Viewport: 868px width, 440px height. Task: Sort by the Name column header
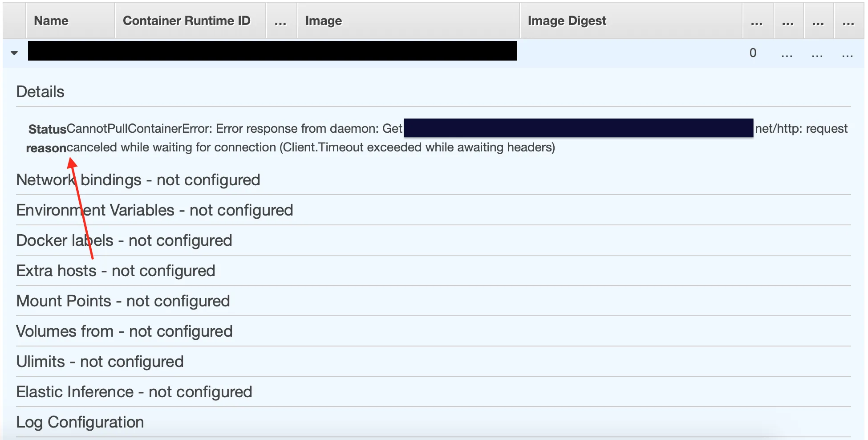[51, 21]
